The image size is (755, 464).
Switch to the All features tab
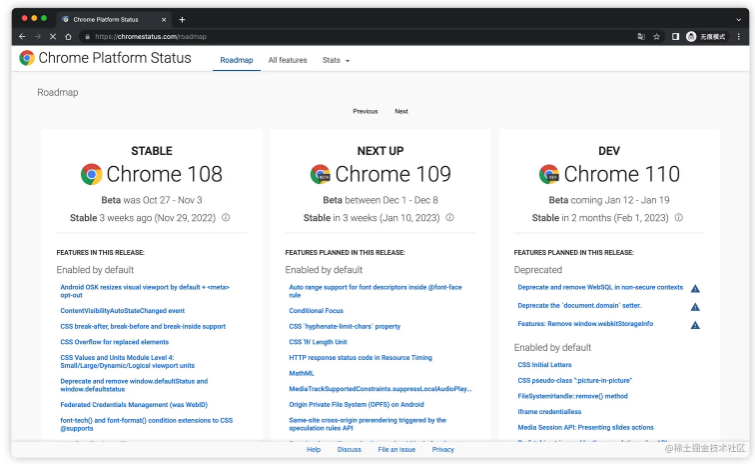(x=287, y=60)
